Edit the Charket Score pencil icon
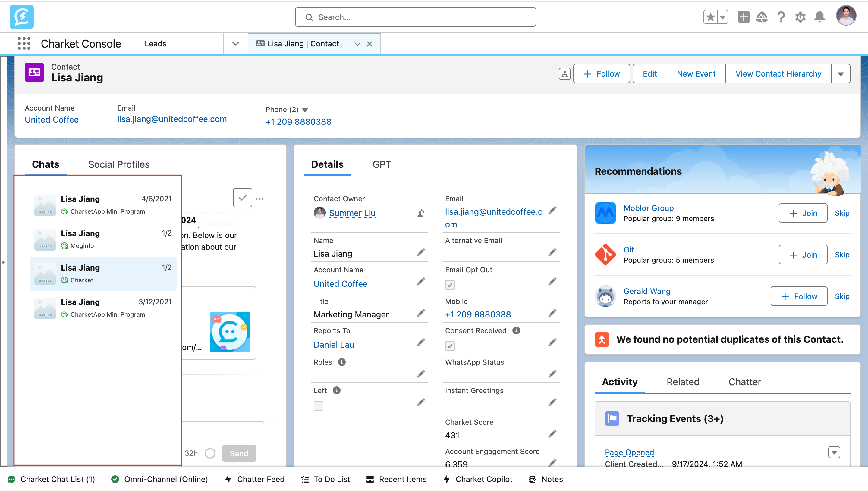This screenshot has height=491, width=868. click(552, 434)
